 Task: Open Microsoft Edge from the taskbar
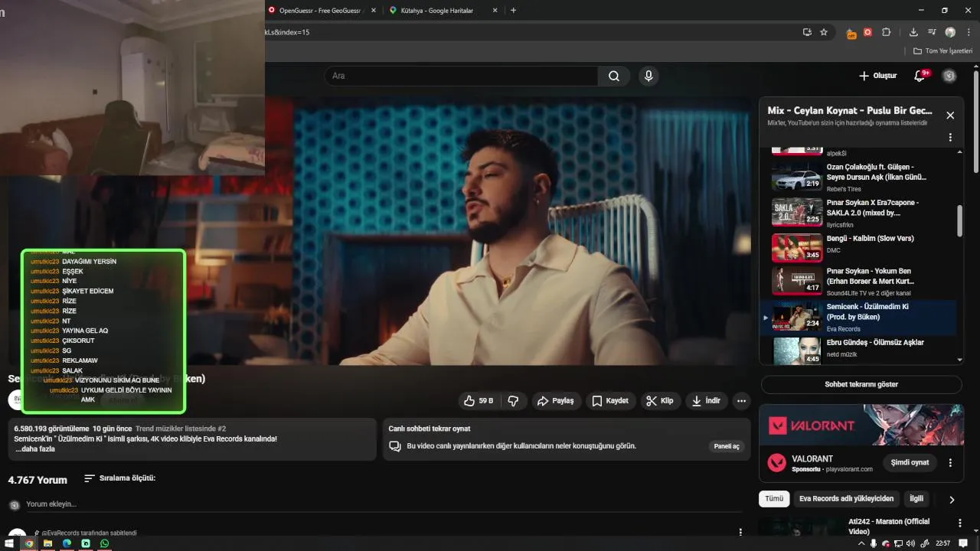pos(67,543)
